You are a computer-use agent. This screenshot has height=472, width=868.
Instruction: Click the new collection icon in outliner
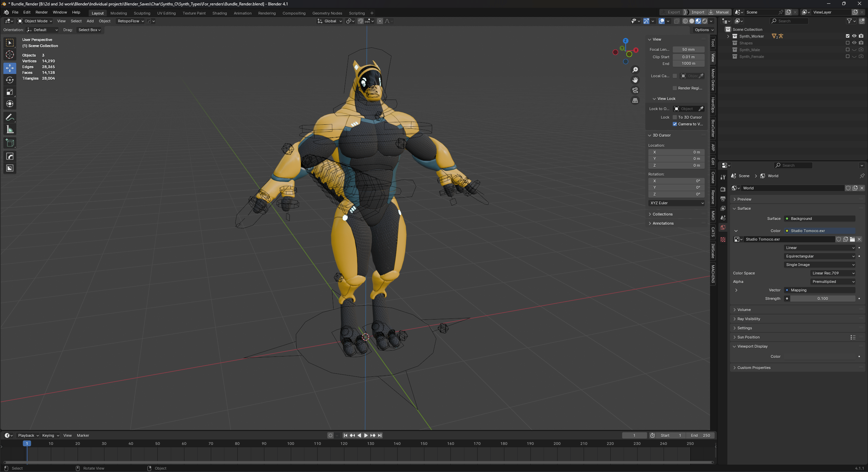tap(862, 21)
